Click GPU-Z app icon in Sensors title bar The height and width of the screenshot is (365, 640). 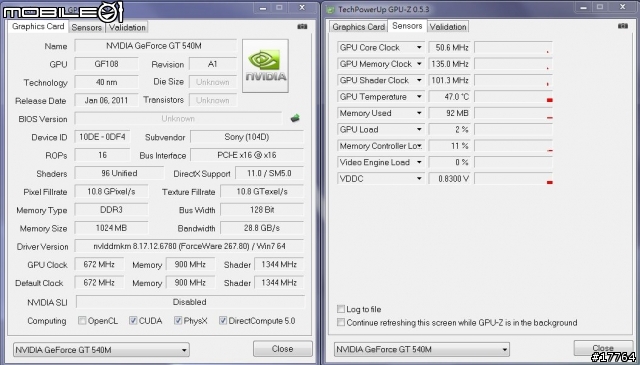pos(331,9)
